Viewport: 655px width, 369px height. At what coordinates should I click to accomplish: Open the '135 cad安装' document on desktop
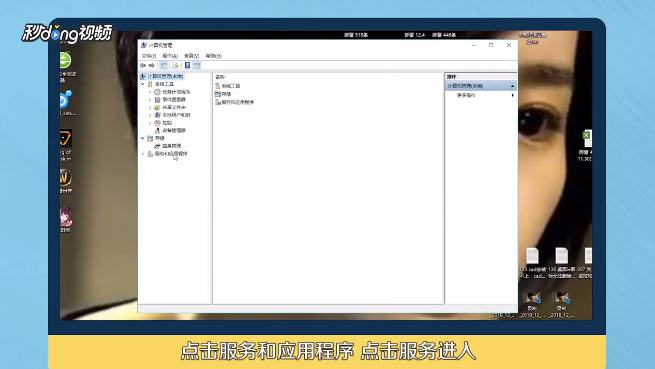click(532, 256)
